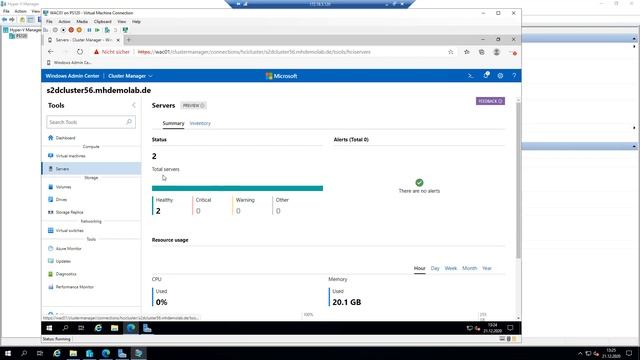This screenshot has width=640, height=360.
Task: Open VM Connection Help menu
Action: click(136, 22)
